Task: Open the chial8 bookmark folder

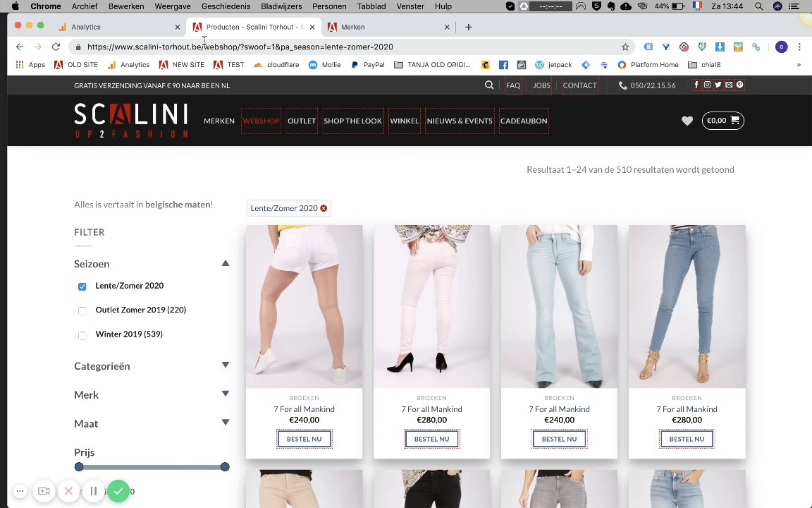Action: click(704, 65)
